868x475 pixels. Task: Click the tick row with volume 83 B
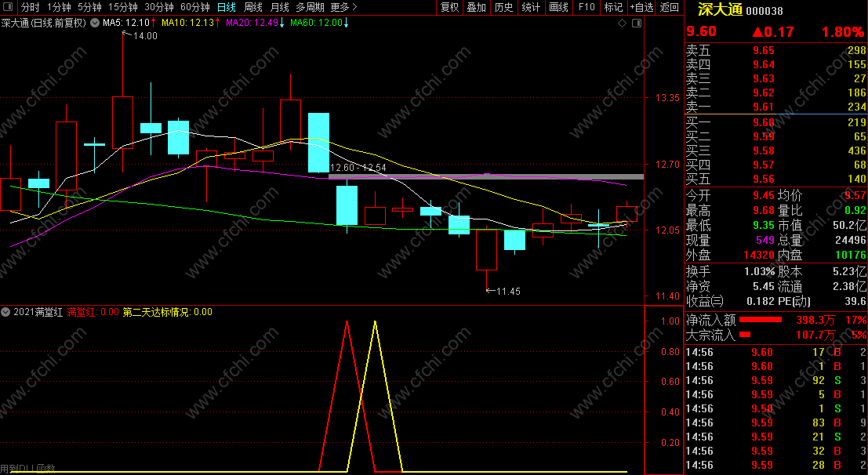[776, 423]
